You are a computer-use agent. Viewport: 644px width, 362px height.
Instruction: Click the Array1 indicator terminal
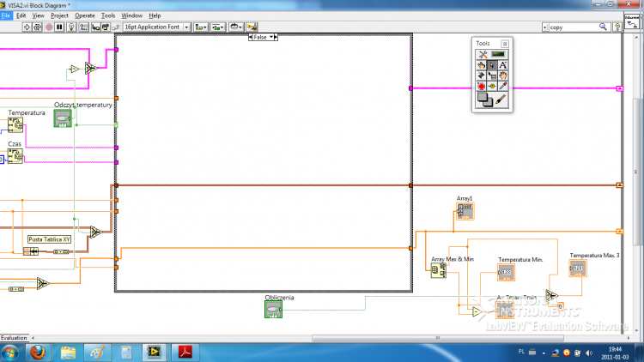[465, 211]
